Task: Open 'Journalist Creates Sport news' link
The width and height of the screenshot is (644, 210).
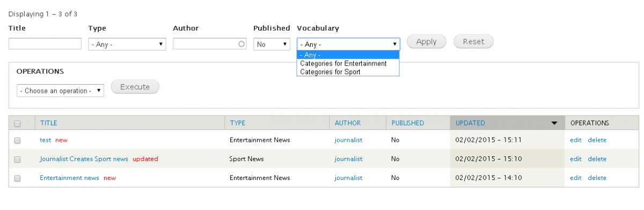Action: (84, 159)
